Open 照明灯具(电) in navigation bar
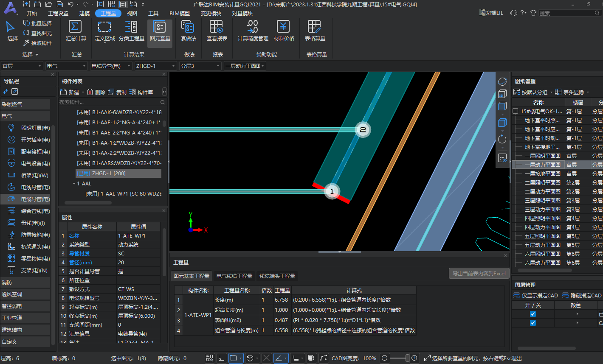Image resolution: width=603 pixels, height=364 pixels. [x=29, y=128]
